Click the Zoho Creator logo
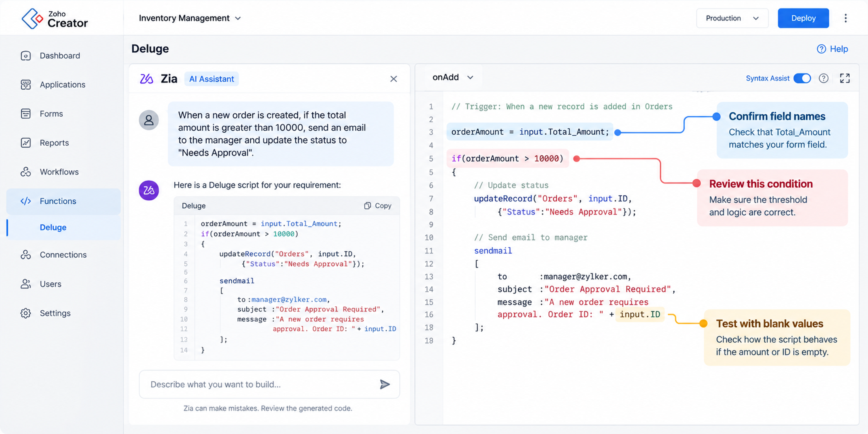Viewport: 868px width, 434px height. (x=54, y=18)
